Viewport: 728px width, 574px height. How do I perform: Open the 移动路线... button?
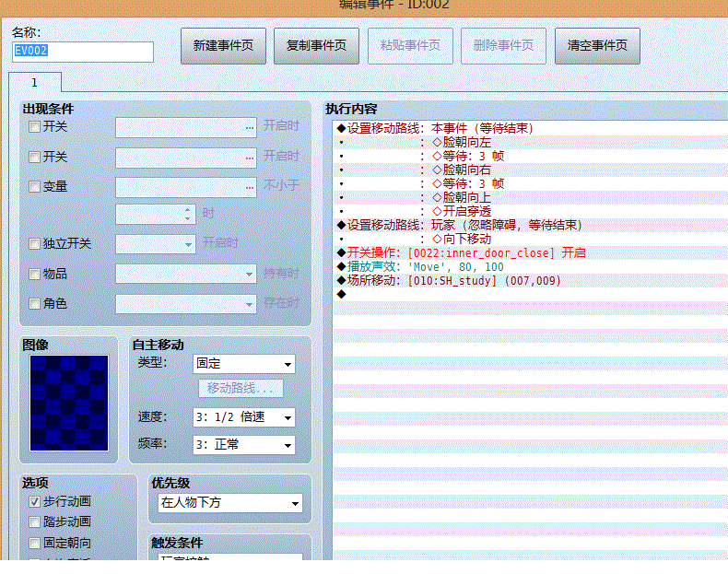tap(241, 388)
